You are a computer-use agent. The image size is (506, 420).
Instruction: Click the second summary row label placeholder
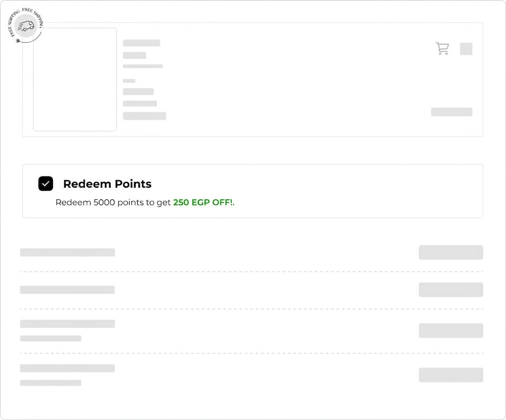tap(67, 290)
